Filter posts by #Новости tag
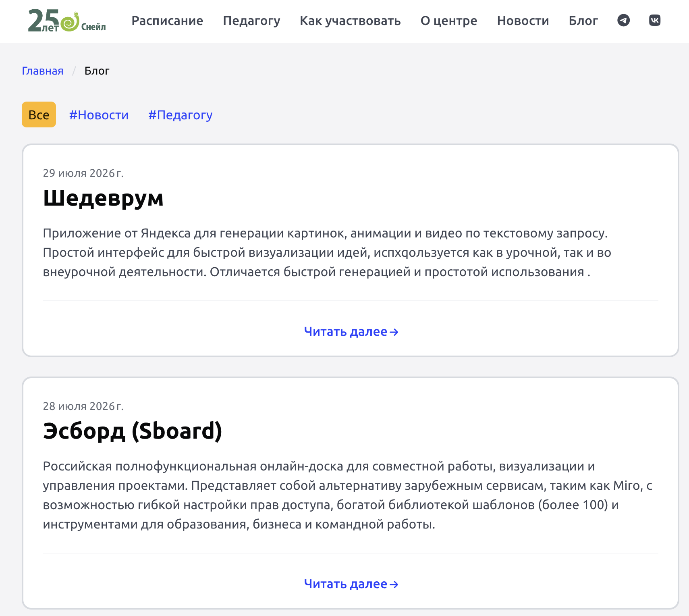689x616 pixels. pyautogui.click(x=99, y=115)
